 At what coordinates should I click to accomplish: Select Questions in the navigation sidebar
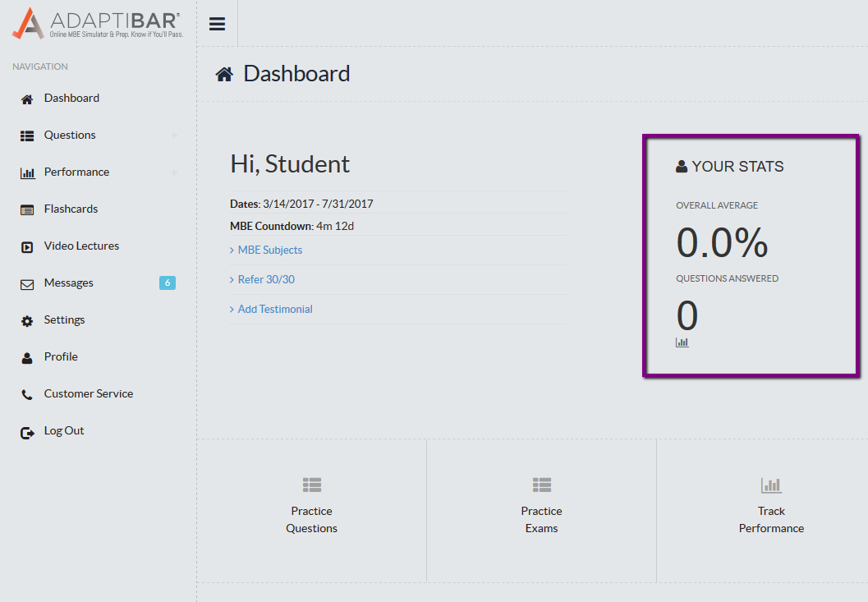point(70,135)
